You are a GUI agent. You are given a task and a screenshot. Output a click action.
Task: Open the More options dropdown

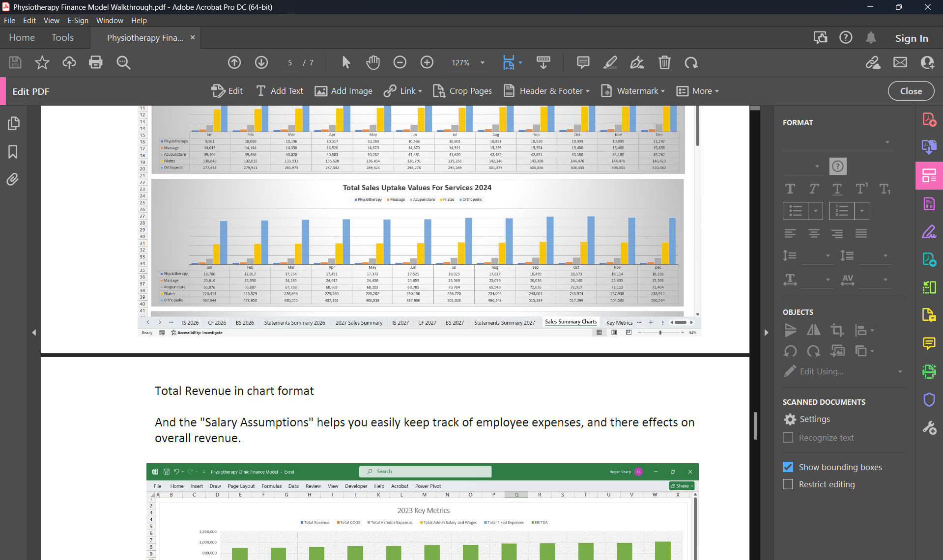[x=698, y=91]
